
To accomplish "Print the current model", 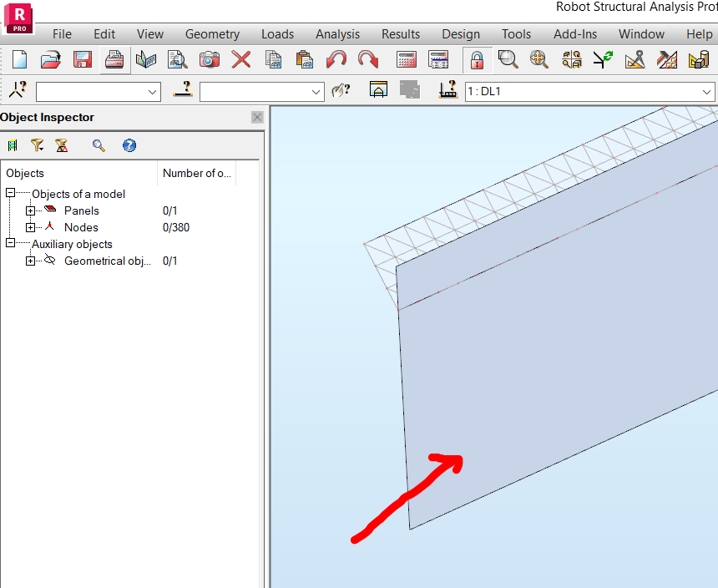I will tap(114, 59).
